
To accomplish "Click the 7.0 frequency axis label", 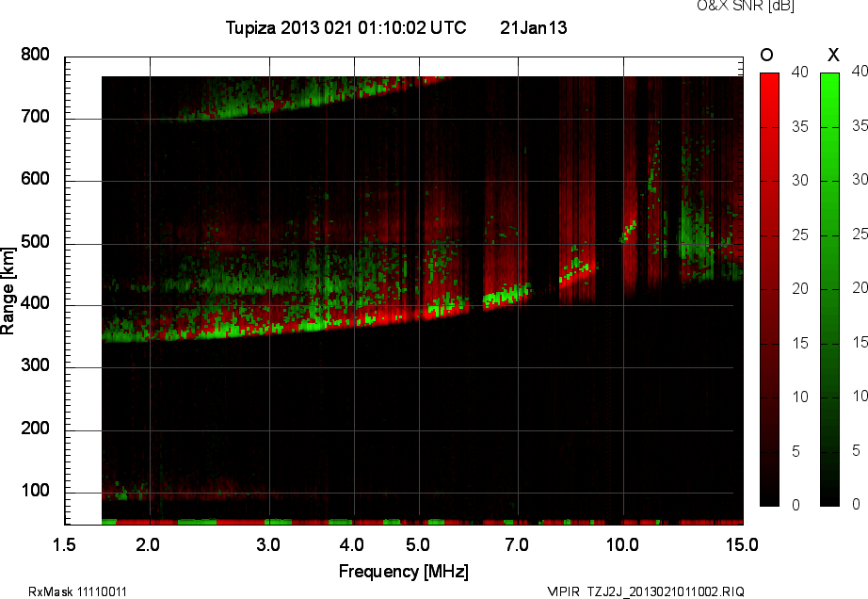I will pyautogui.click(x=517, y=544).
